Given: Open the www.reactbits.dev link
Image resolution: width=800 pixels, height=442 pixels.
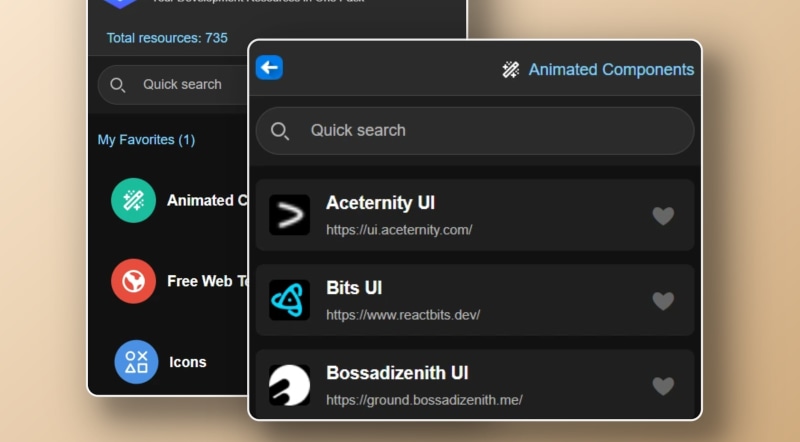Looking at the screenshot, I should click(403, 314).
